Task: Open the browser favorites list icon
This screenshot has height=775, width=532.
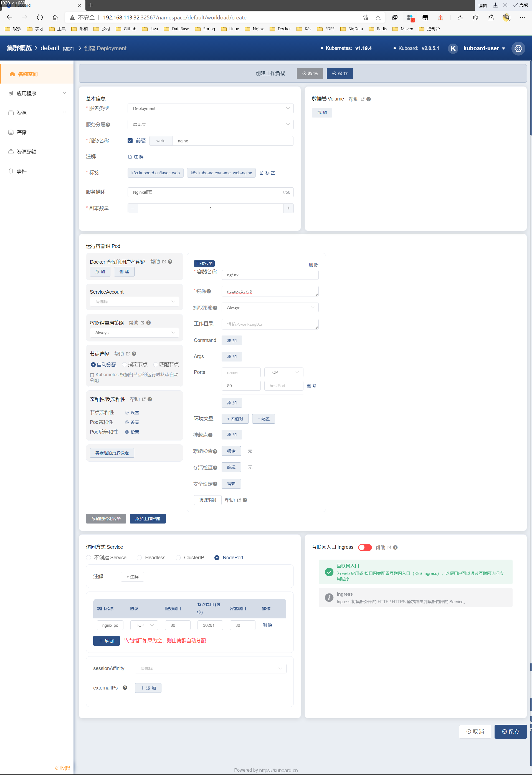Action: pyautogui.click(x=460, y=17)
